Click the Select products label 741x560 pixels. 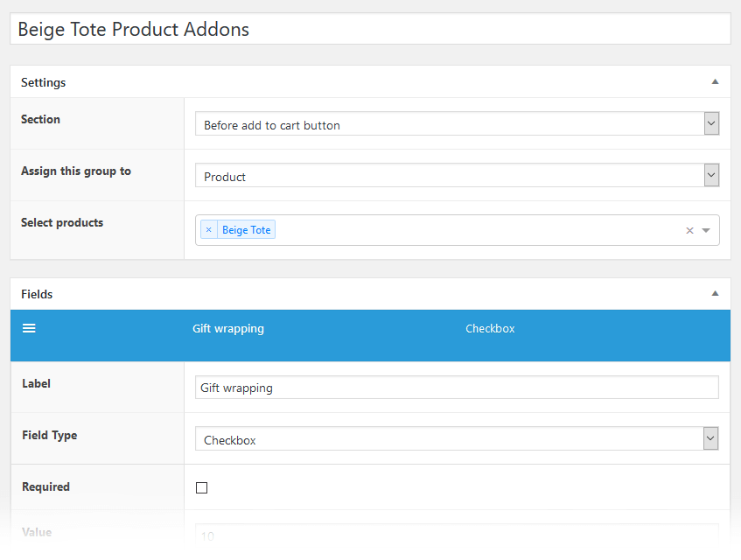62,222
